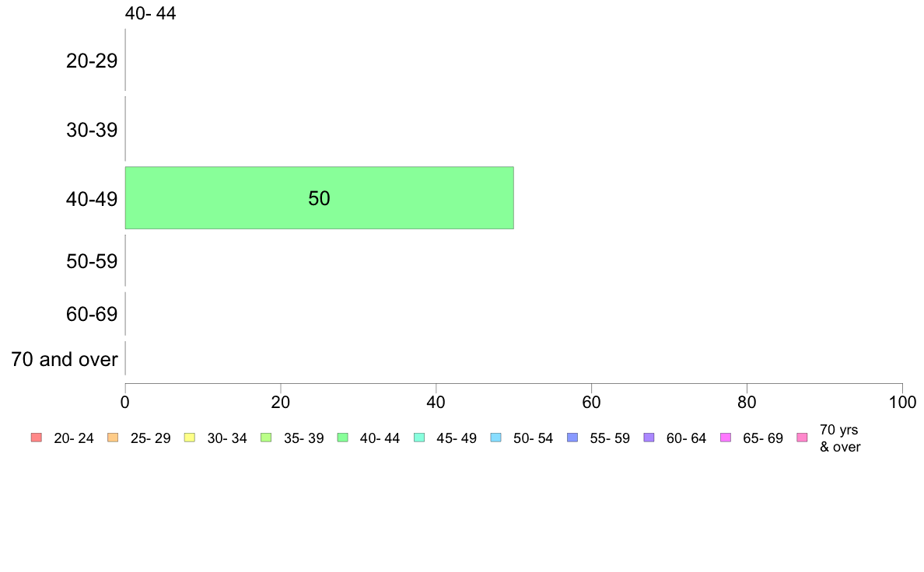Click the 20-29 axis category label
This screenshot has width=924, height=572.
point(92,61)
